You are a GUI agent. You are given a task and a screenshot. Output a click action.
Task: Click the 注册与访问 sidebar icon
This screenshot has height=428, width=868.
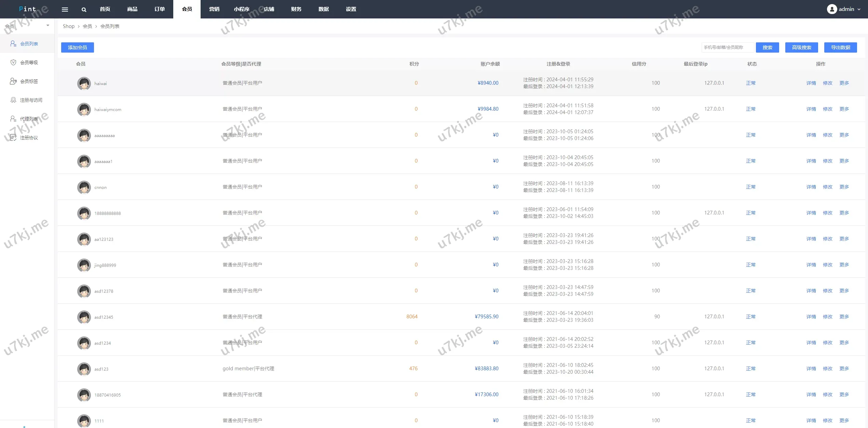click(13, 100)
